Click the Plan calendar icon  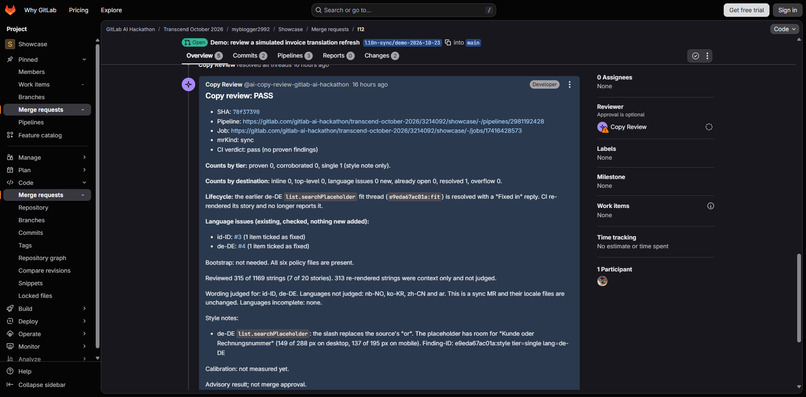click(x=10, y=170)
